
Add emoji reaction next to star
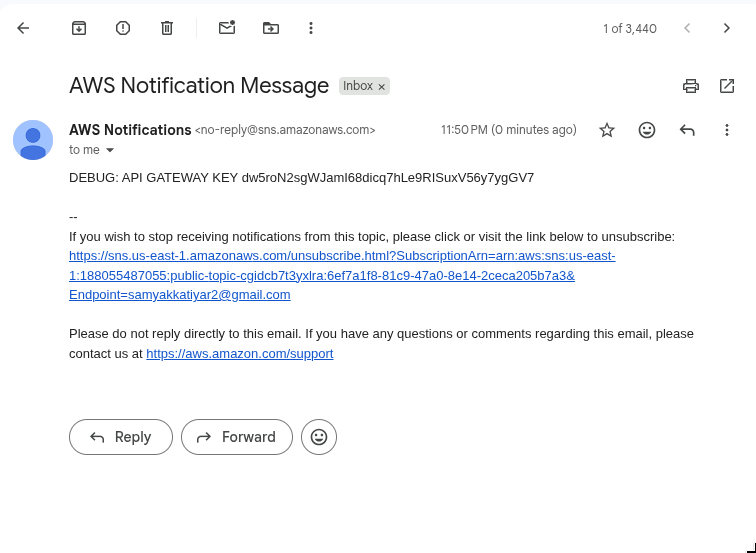tap(647, 130)
